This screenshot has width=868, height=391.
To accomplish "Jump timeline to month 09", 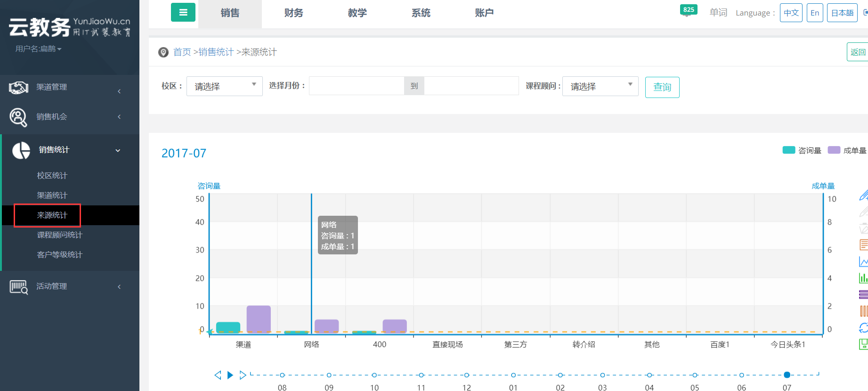I will [x=329, y=375].
